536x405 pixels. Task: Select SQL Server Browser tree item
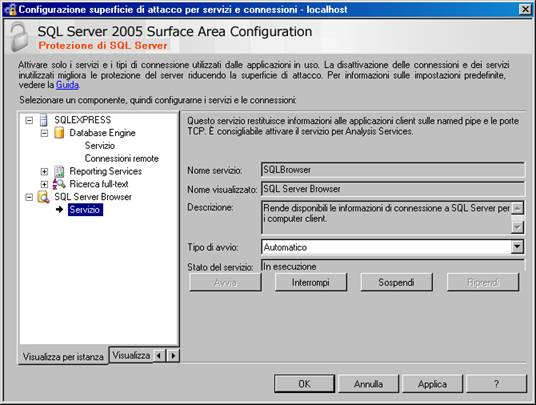point(93,197)
